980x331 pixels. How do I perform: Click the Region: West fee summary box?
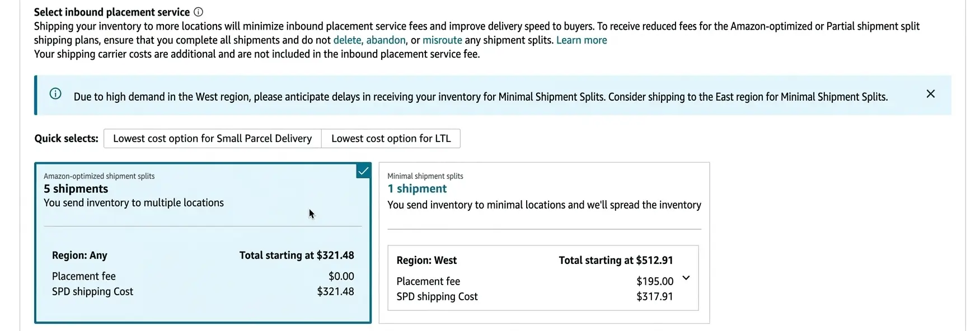(x=543, y=278)
